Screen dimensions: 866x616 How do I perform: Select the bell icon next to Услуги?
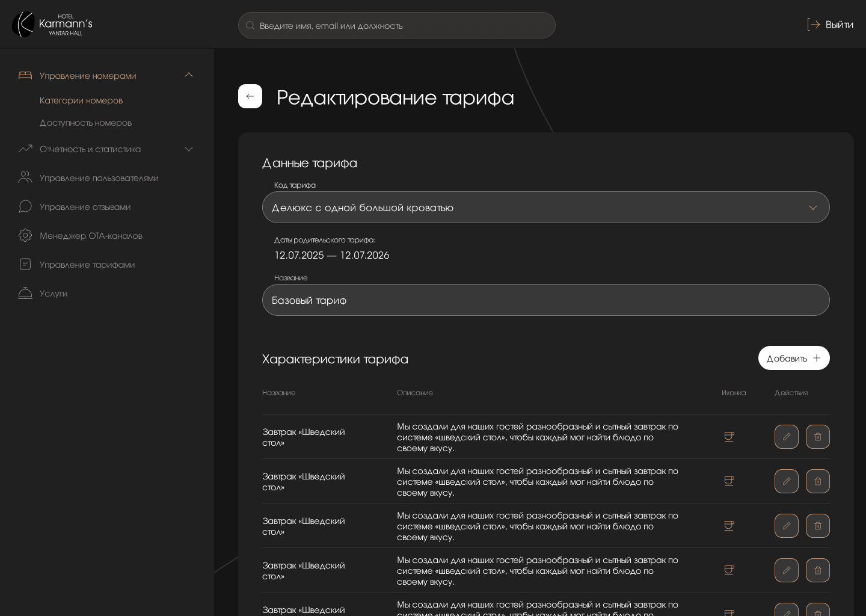click(x=25, y=293)
